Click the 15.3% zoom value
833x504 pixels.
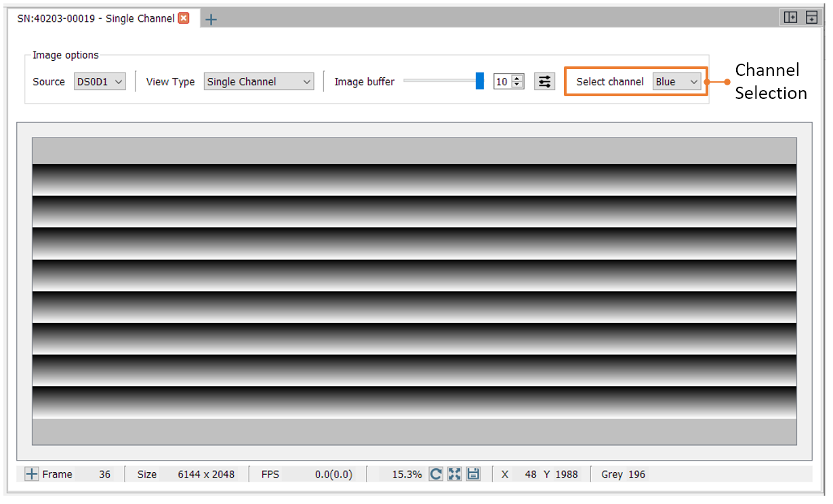[407, 474]
